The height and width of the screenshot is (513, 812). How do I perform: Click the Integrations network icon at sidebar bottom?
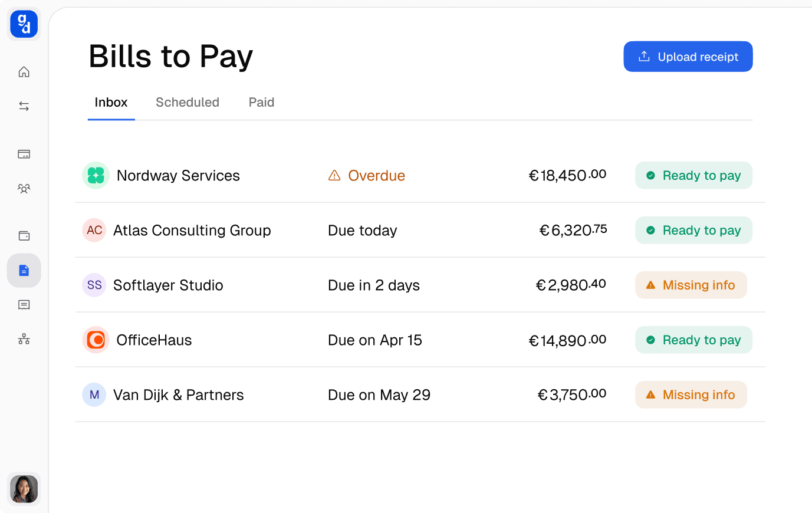[24, 338]
